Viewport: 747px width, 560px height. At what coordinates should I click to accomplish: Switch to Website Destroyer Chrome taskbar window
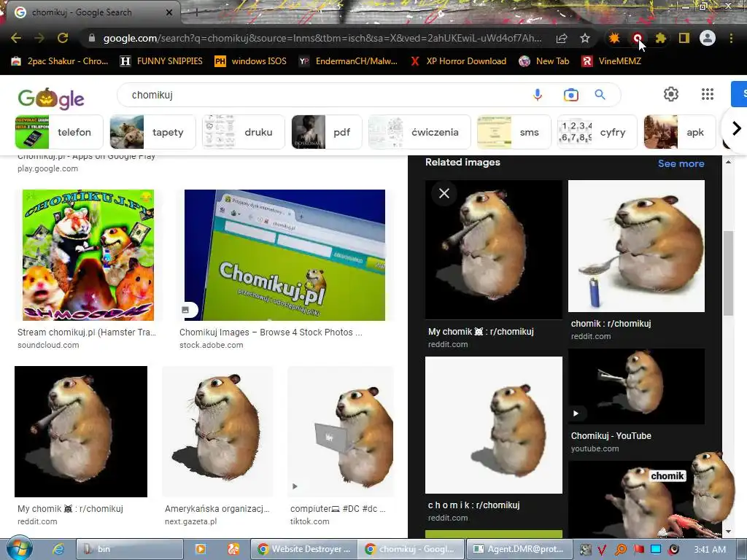(x=304, y=549)
